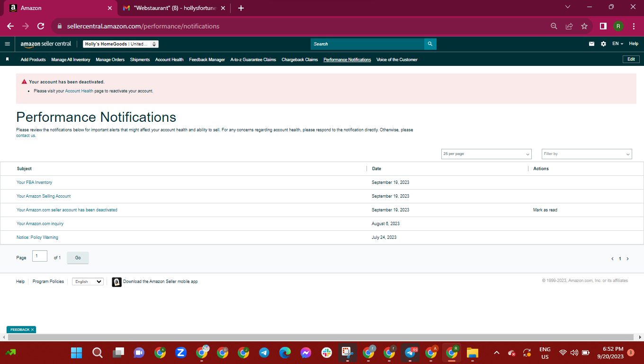Open Voice of the Customer
The height and width of the screenshot is (364, 644).
point(397,60)
